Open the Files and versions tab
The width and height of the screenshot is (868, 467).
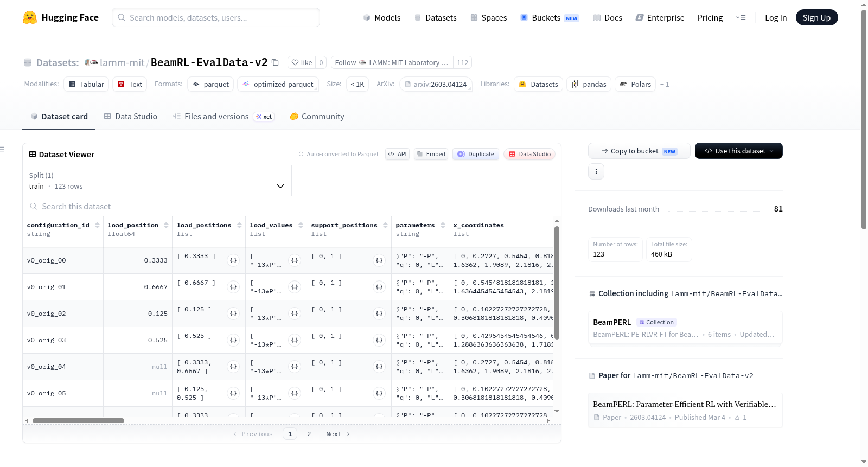(x=224, y=116)
